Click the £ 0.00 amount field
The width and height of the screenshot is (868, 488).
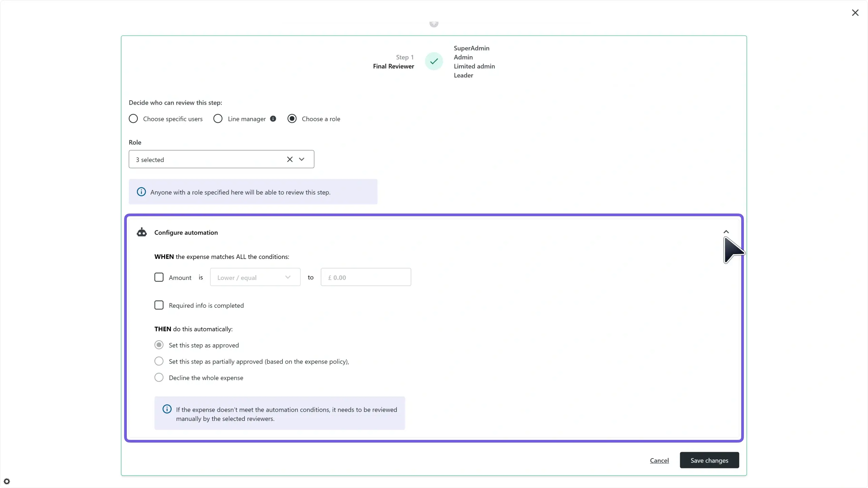366,277
